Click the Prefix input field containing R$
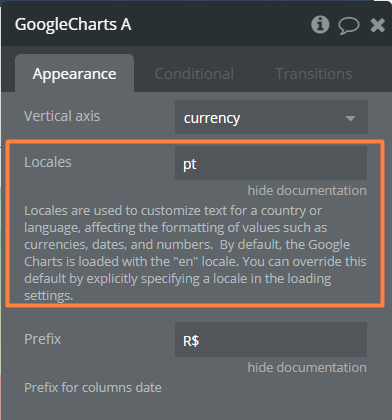Viewport: 392px width, 420px height. [271, 340]
